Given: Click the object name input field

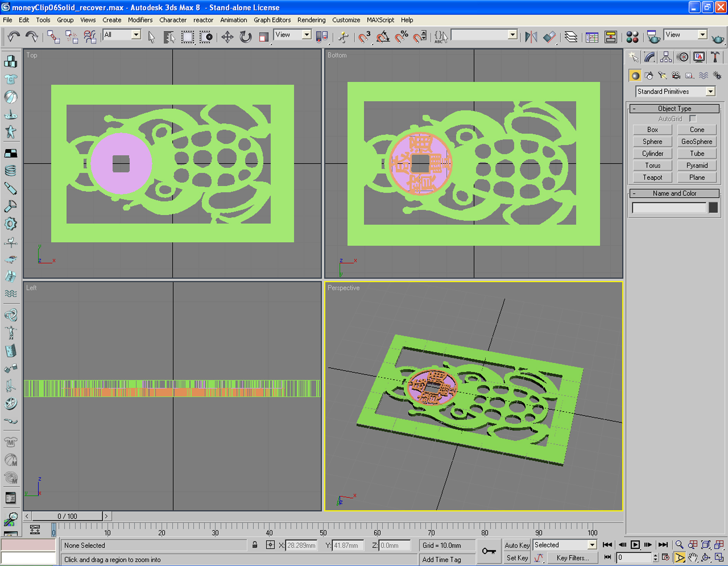Looking at the screenshot, I should coord(669,207).
